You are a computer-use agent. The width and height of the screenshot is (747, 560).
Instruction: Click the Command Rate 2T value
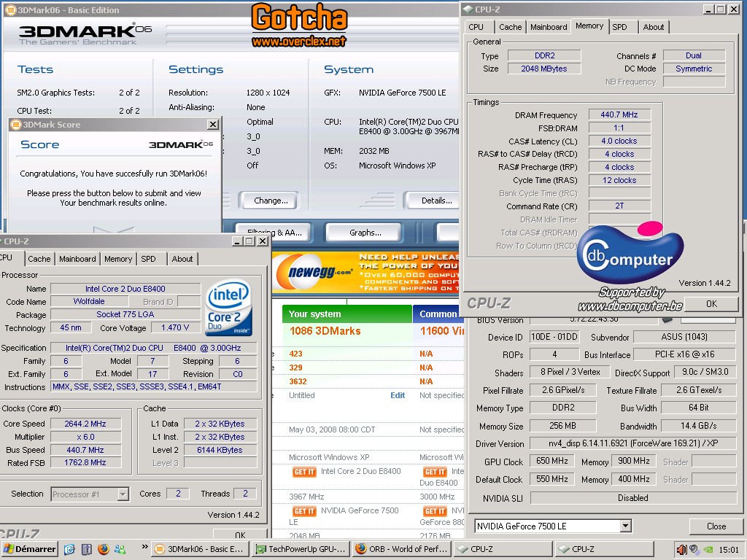pos(619,206)
